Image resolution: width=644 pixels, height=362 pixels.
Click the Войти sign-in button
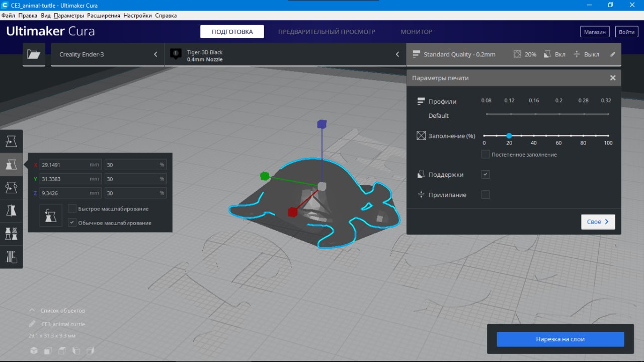tap(626, 32)
